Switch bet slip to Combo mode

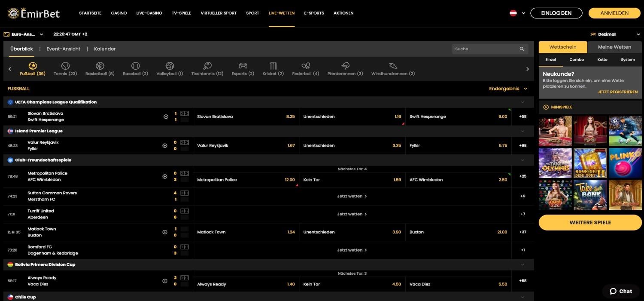point(577,60)
